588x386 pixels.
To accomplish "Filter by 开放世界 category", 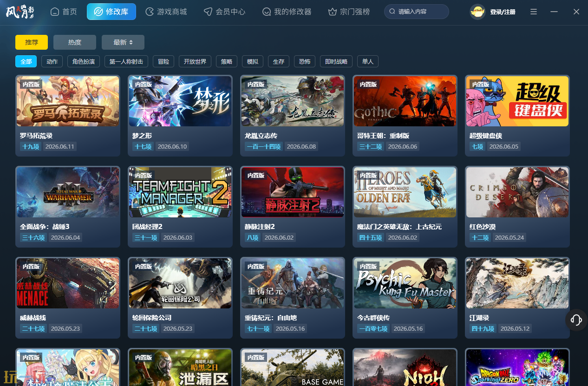I will tap(195, 61).
